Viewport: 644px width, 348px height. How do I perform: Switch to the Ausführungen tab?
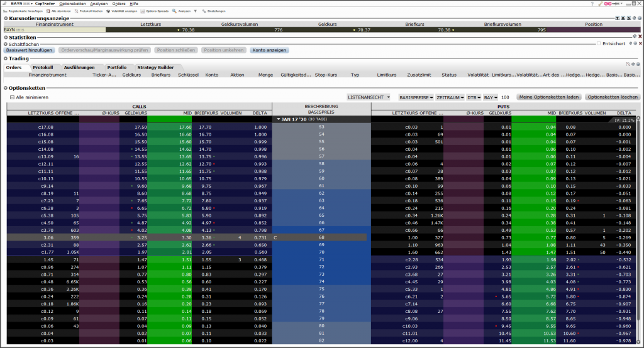79,67
